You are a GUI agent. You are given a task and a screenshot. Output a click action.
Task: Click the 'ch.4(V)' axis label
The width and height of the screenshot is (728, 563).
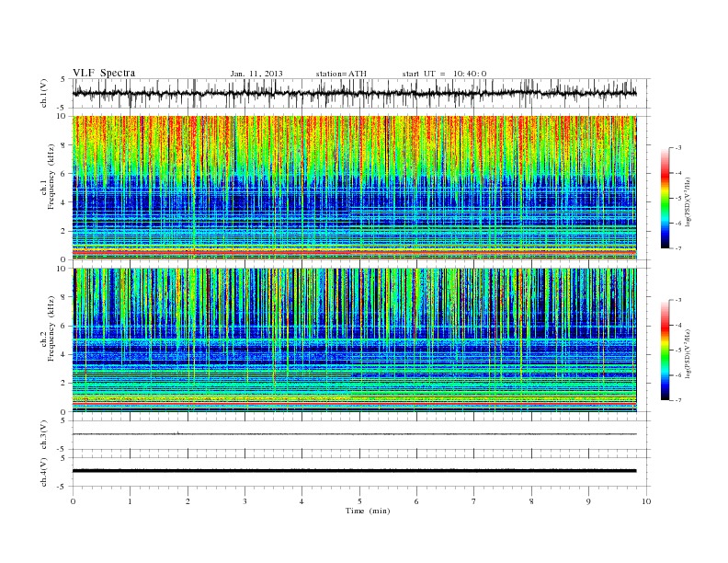coord(44,472)
